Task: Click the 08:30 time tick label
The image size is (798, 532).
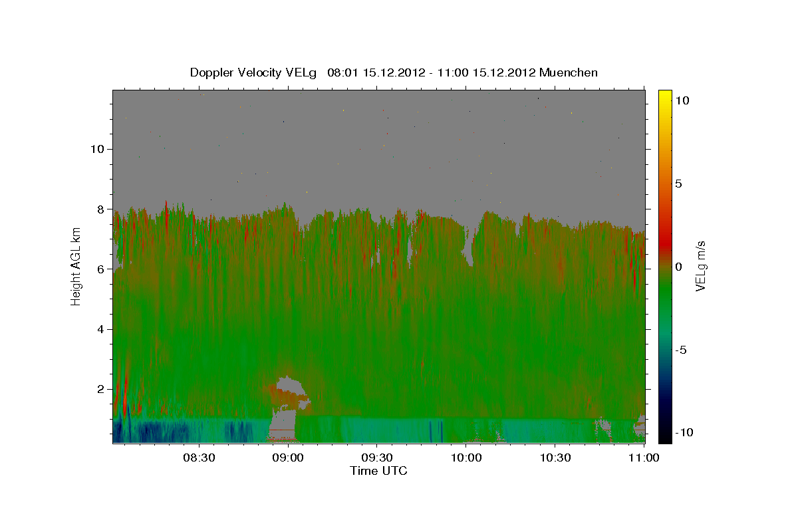Action: 199,458
